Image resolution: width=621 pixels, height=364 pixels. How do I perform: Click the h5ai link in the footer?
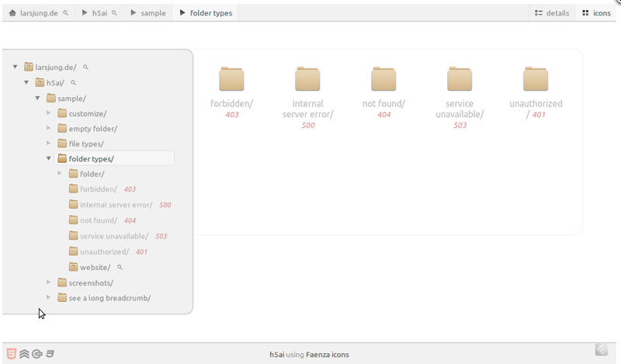pos(276,355)
